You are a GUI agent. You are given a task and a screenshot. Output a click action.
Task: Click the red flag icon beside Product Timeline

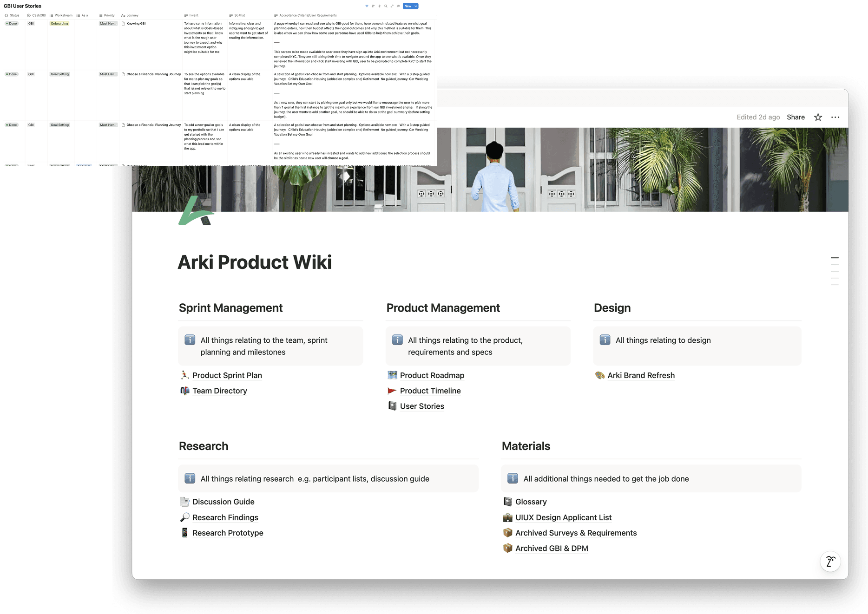pyautogui.click(x=392, y=391)
